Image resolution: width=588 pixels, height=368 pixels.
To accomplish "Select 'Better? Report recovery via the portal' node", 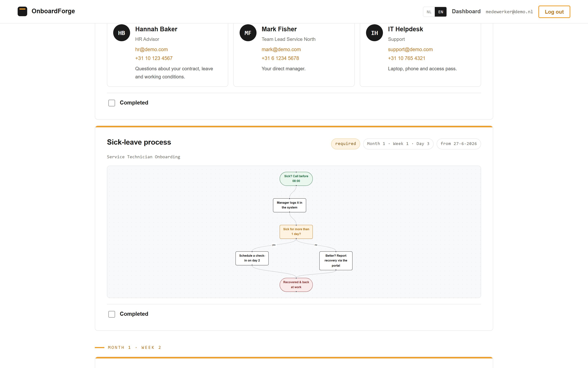I will click(336, 261).
